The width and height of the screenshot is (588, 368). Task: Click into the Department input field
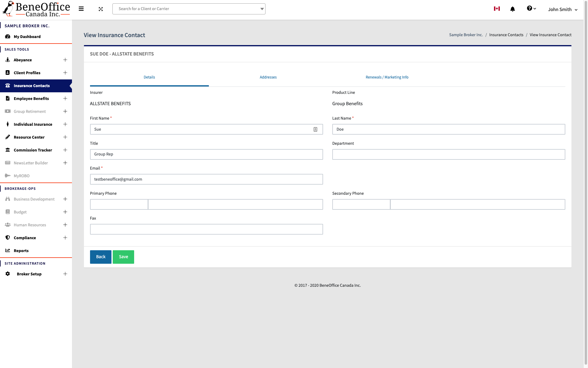[x=448, y=155]
